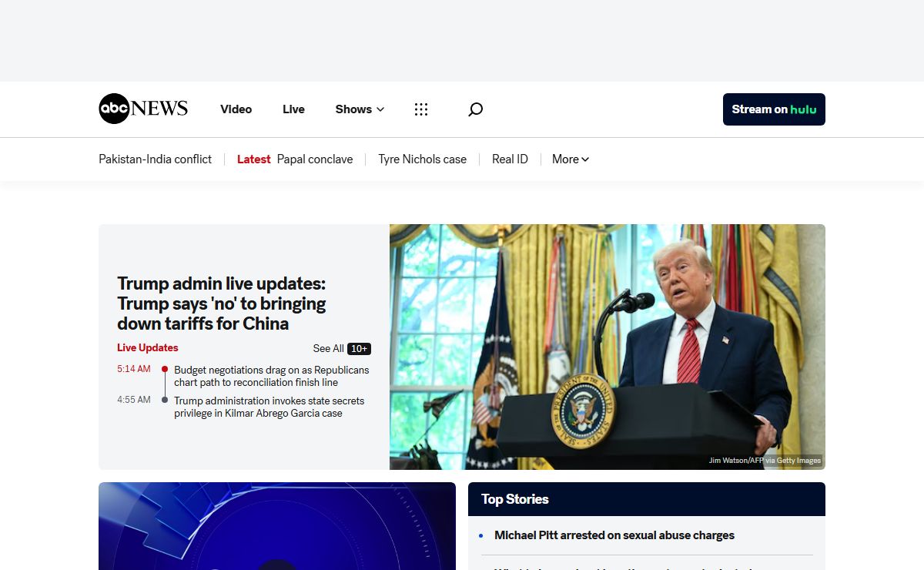Expand the Shows dropdown menu
The width and height of the screenshot is (924, 570).
(360, 109)
